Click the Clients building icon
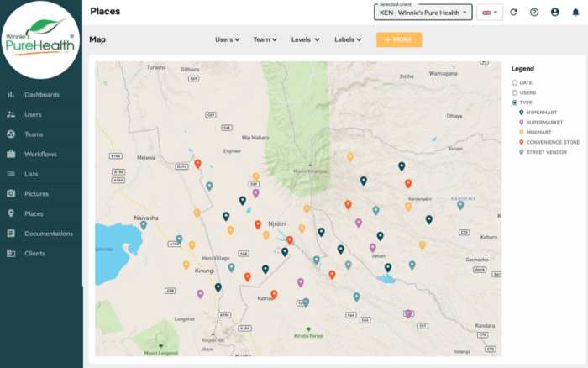The image size is (588, 368). tap(11, 253)
